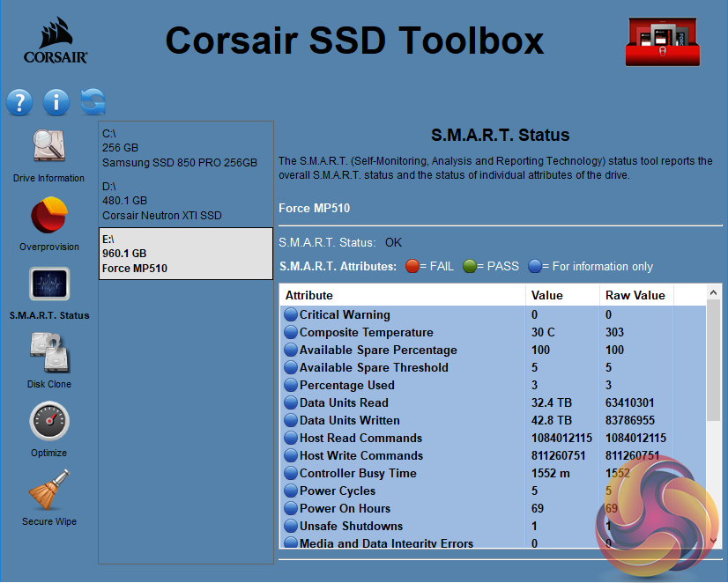Select the D:\ Corsair Neutron XTI drive

(x=180, y=201)
